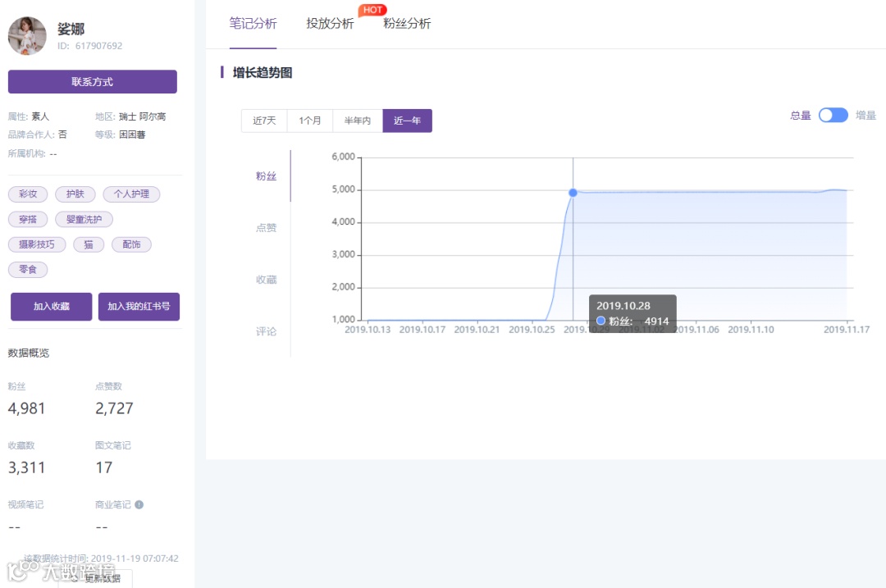
Task: Click the 穿搭 tag
Action: [28, 219]
